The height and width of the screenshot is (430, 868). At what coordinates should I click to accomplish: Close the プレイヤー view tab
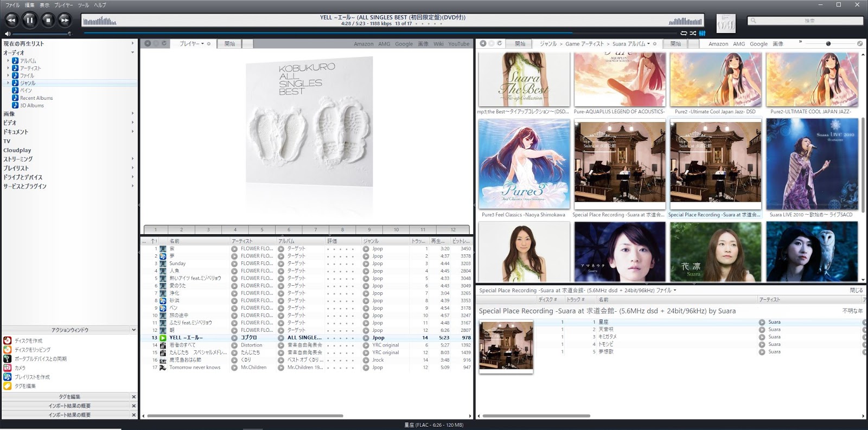pos(209,44)
